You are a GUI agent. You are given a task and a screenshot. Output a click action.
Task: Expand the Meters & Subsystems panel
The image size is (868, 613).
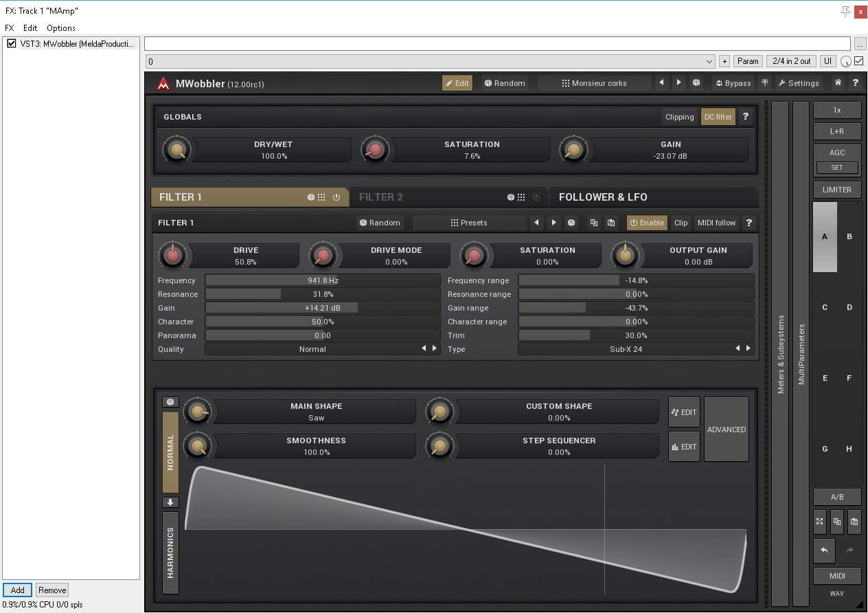(x=780, y=353)
